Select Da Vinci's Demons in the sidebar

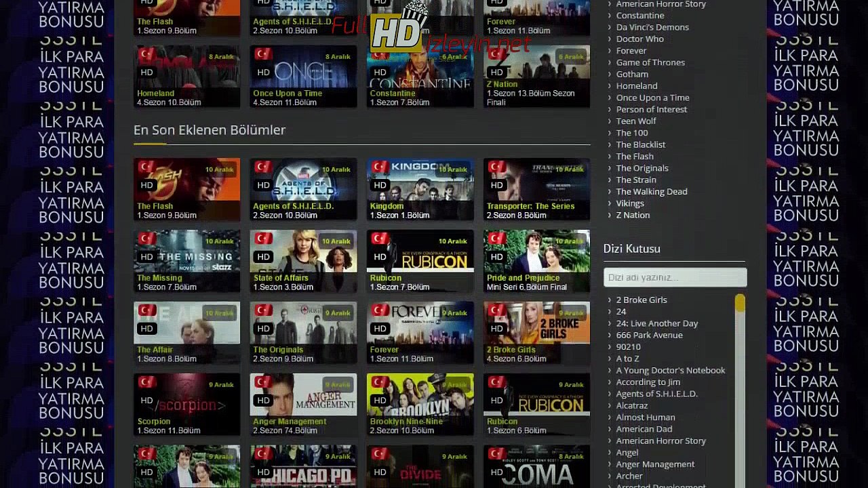652,27
